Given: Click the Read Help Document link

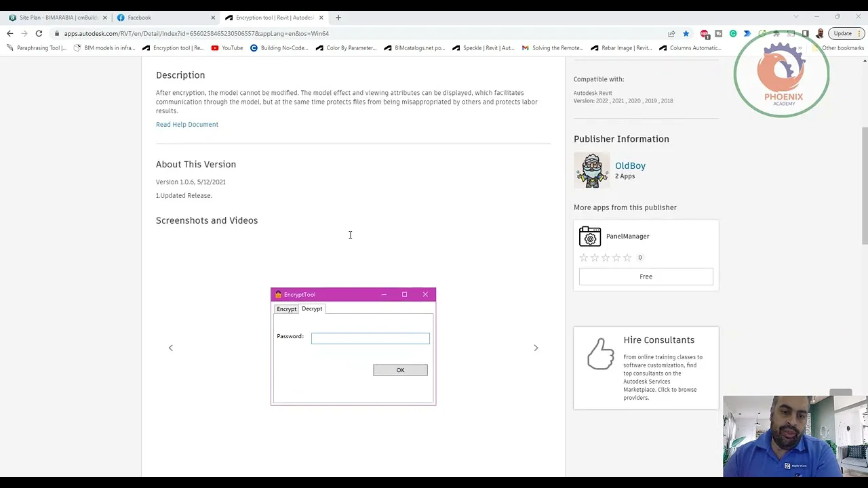Looking at the screenshot, I should coord(187,125).
